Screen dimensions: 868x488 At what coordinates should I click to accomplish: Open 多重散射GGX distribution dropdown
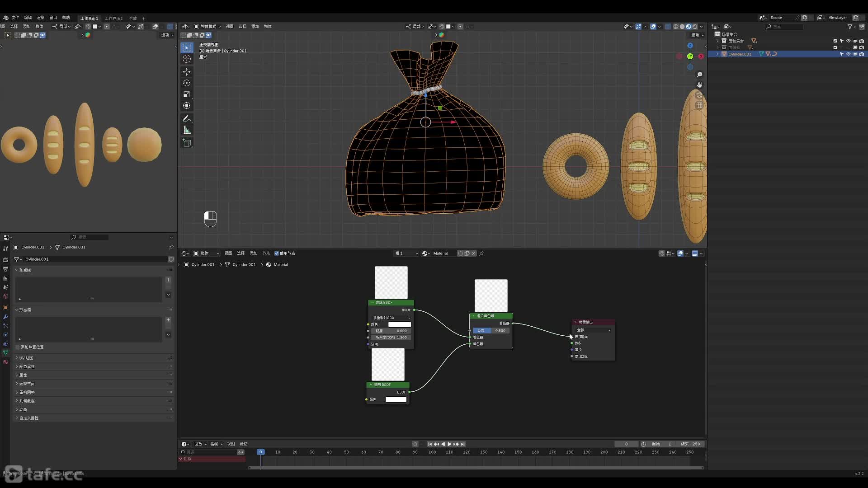tap(391, 318)
